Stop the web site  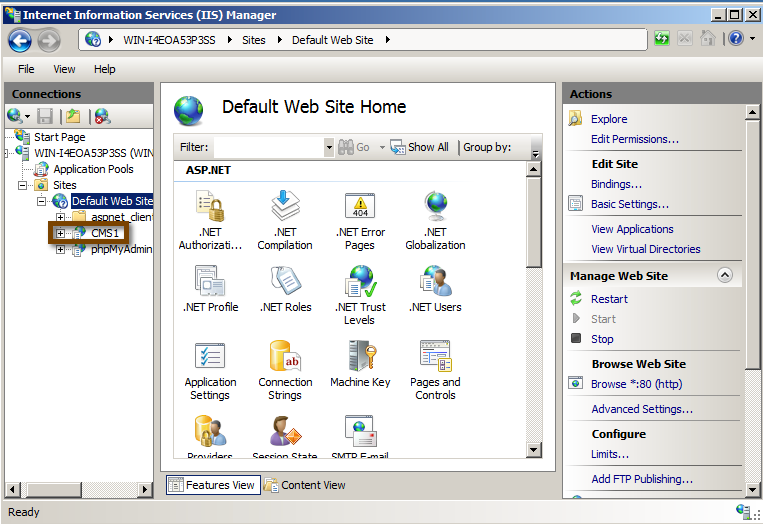602,339
